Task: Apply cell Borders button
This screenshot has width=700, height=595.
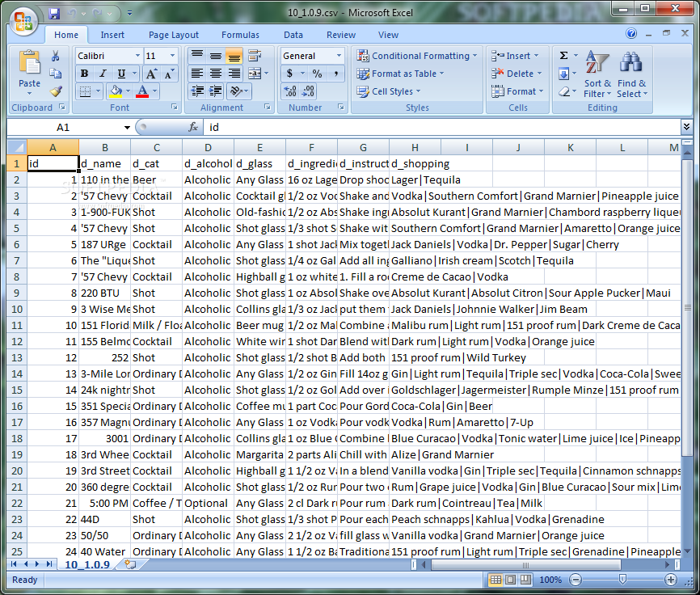Action: coord(85,91)
